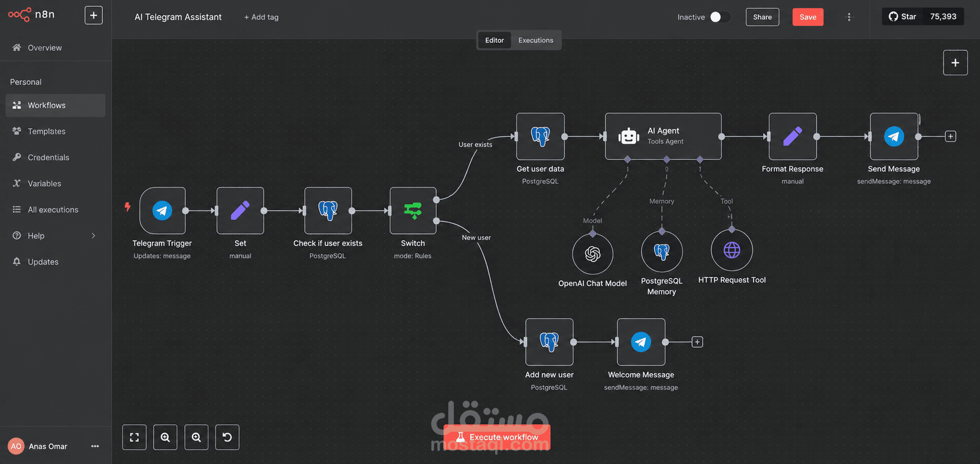Click the workflow name AI Telegram Assistant

tap(178, 17)
